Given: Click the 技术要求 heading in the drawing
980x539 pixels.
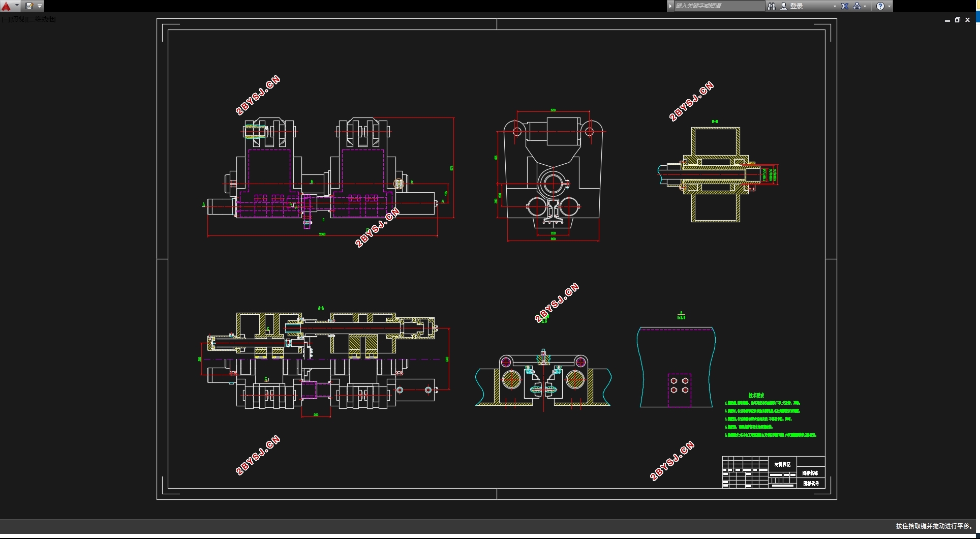Looking at the screenshot, I should pyautogui.click(x=756, y=396).
